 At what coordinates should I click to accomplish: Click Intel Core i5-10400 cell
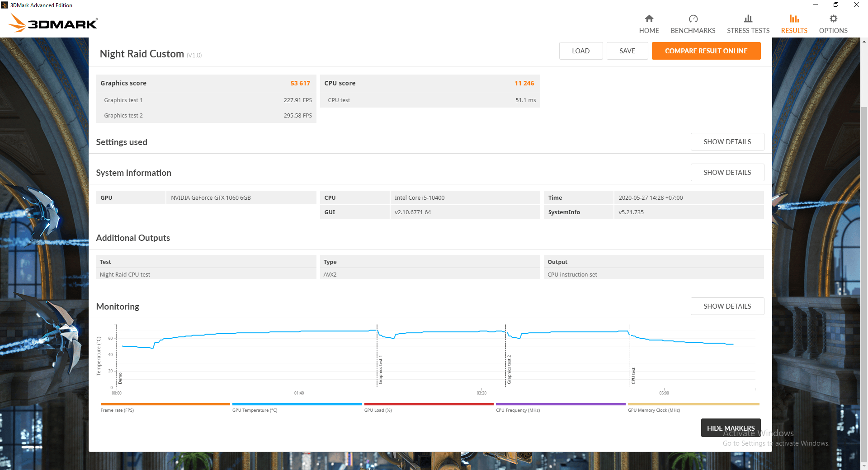point(465,197)
